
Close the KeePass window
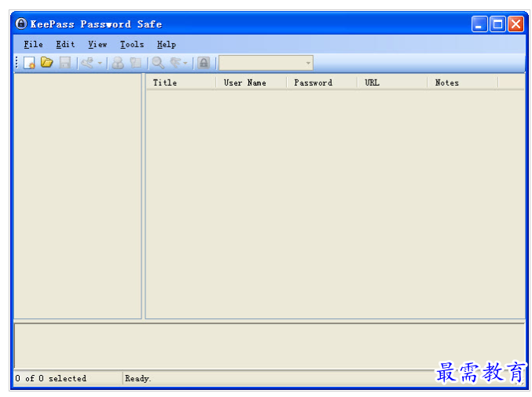coord(515,24)
